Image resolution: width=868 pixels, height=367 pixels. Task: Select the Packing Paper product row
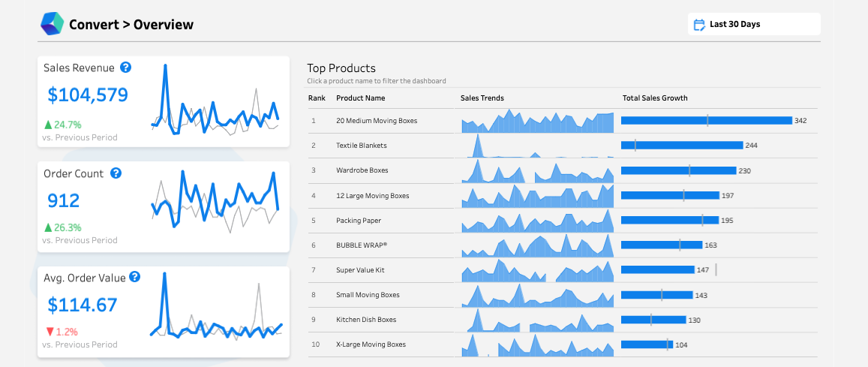(x=562, y=221)
